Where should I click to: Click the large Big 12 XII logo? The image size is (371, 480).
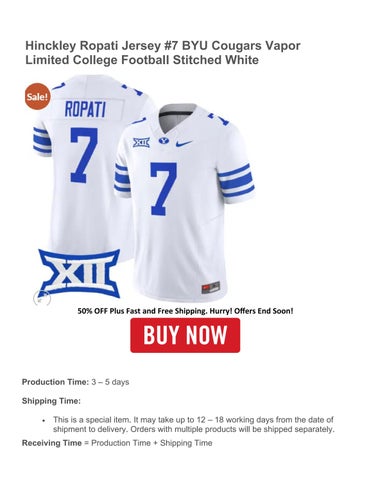pos(79,274)
